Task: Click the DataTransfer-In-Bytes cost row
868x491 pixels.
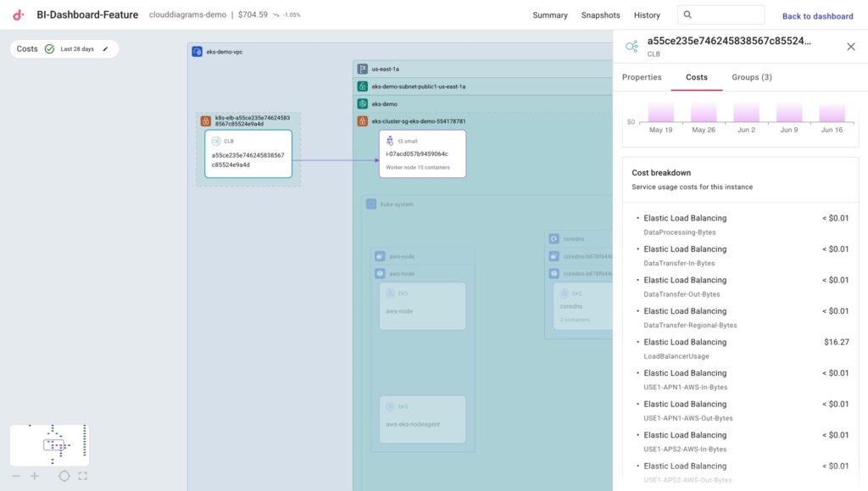Action: coord(741,256)
